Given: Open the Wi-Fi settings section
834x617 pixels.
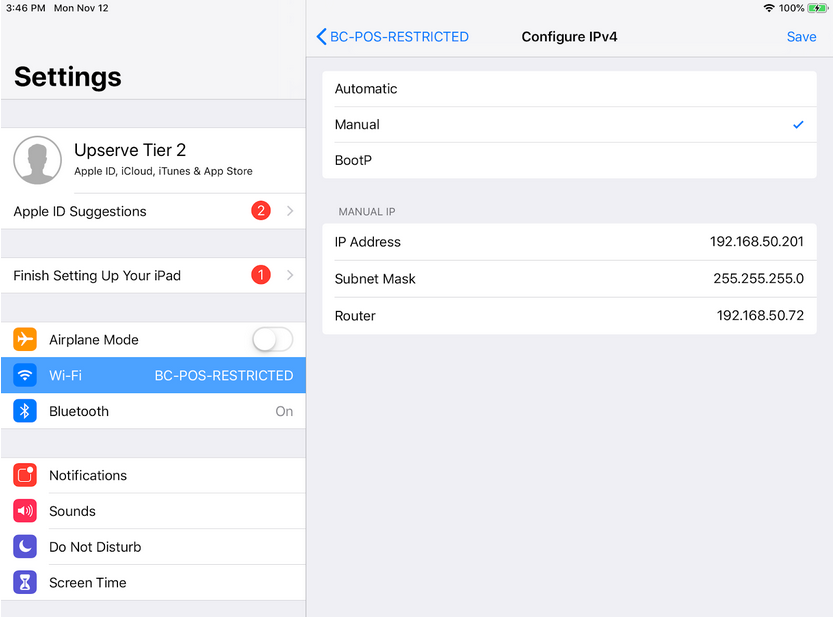Looking at the screenshot, I should pos(153,375).
